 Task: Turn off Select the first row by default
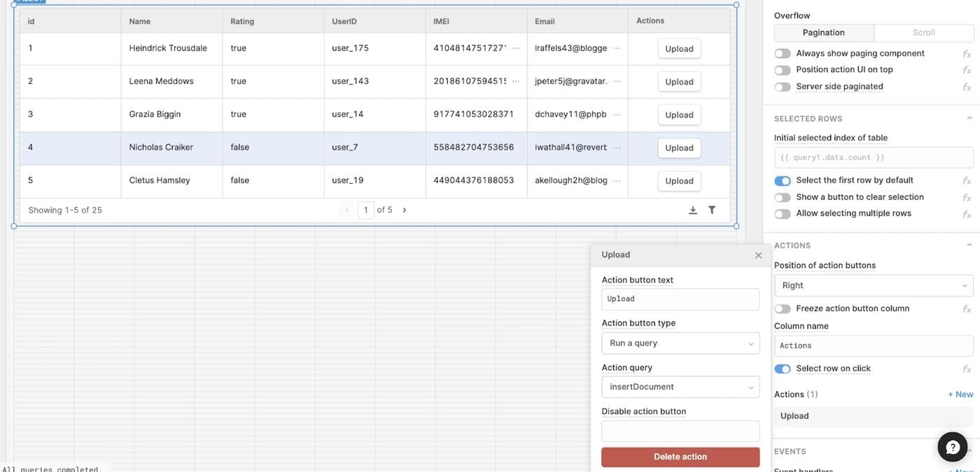pos(783,180)
